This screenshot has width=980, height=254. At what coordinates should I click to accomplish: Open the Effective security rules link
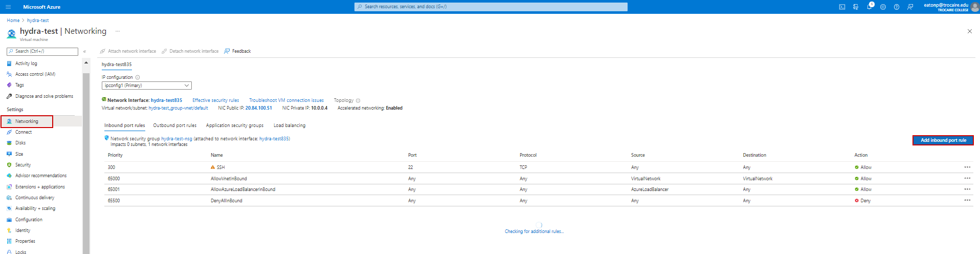click(x=215, y=100)
